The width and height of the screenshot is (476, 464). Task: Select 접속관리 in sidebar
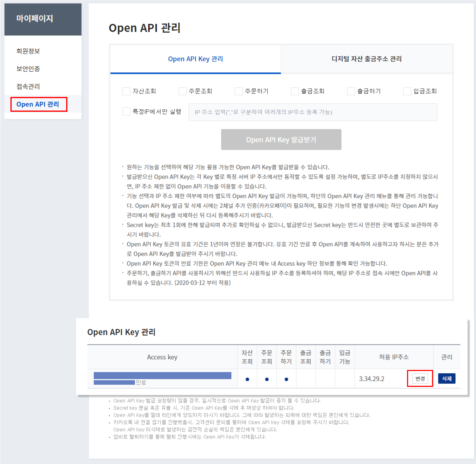pos(28,87)
